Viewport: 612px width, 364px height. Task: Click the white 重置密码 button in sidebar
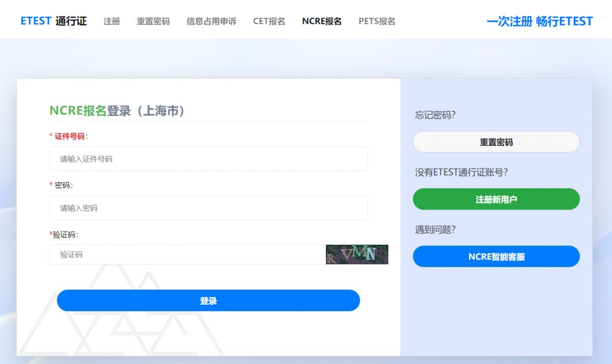pyautogui.click(x=496, y=141)
